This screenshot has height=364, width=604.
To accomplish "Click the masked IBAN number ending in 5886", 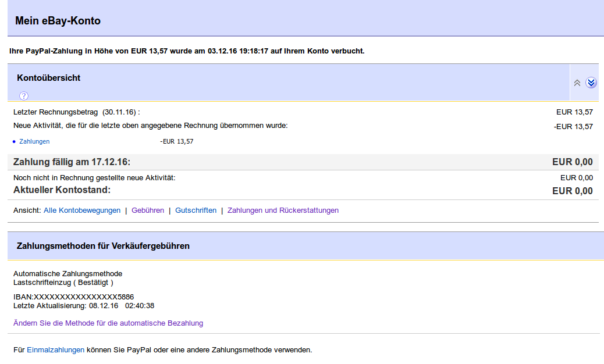I will [x=73, y=297].
